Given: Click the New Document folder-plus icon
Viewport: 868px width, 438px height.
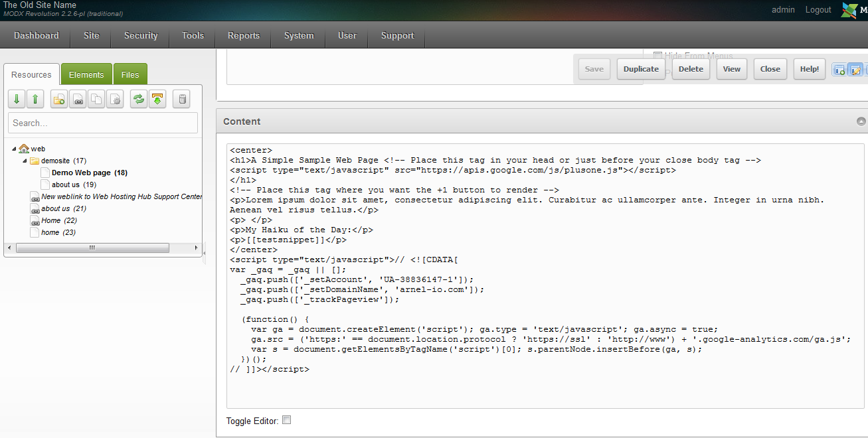Looking at the screenshot, I should pyautogui.click(x=59, y=100).
